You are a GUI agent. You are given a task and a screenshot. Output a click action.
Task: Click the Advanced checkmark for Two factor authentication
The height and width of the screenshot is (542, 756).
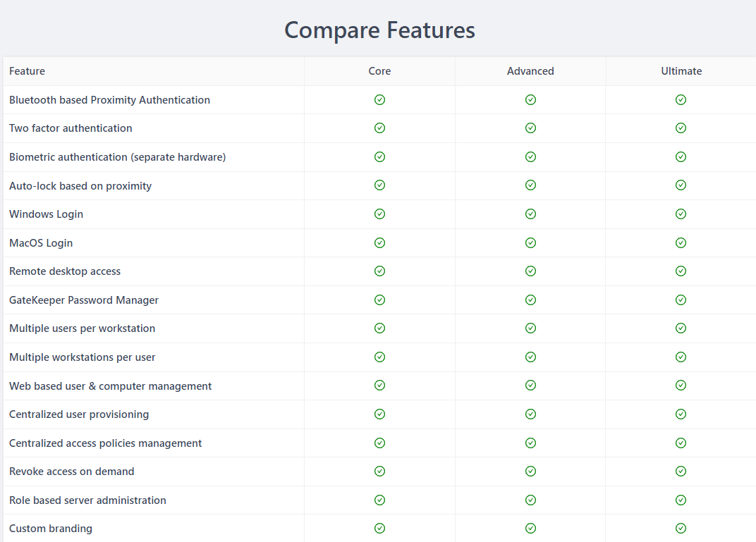click(530, 128)
